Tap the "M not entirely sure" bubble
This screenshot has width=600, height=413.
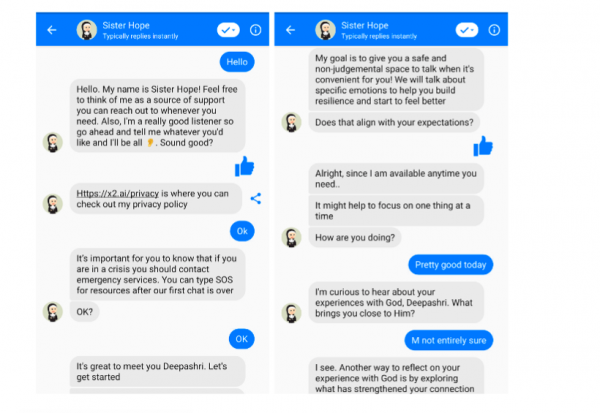(449, 341)
